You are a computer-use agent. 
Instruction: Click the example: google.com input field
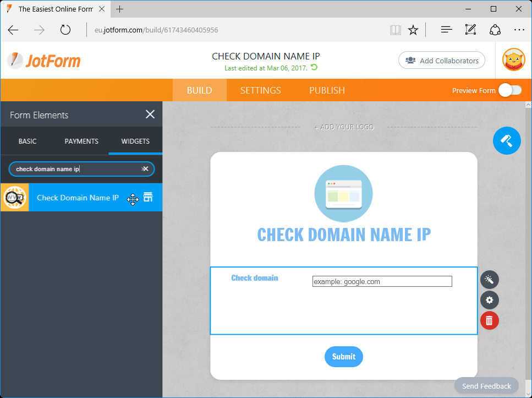[382, 281]
